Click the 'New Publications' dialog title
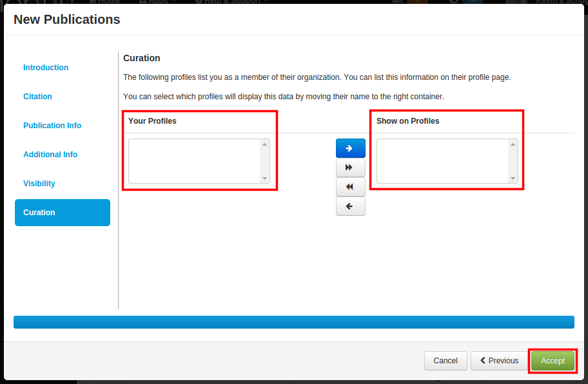 coord(67,19)
